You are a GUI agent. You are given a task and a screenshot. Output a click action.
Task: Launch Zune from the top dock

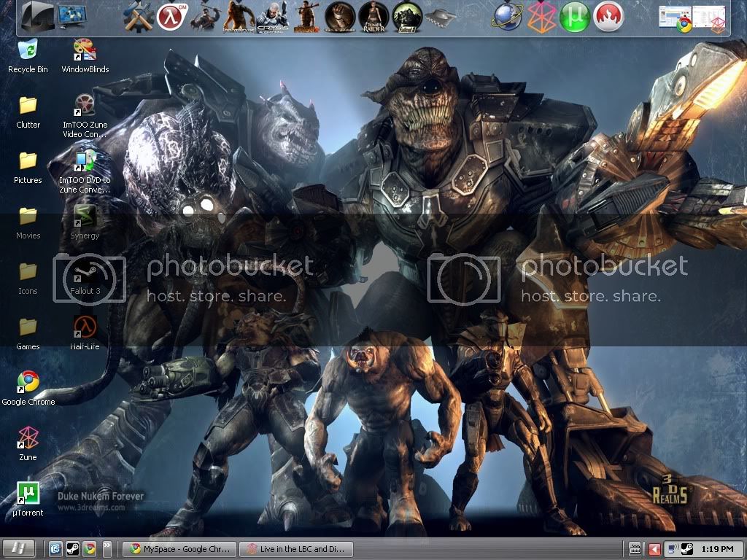541,17
